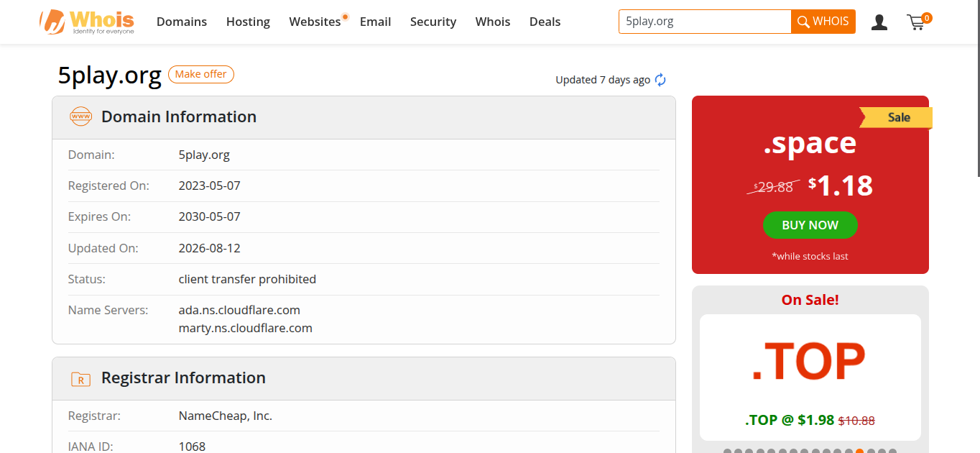The image size is (980, 453).
Task: Click the 5play.org page heading
Action: point(110,75)
